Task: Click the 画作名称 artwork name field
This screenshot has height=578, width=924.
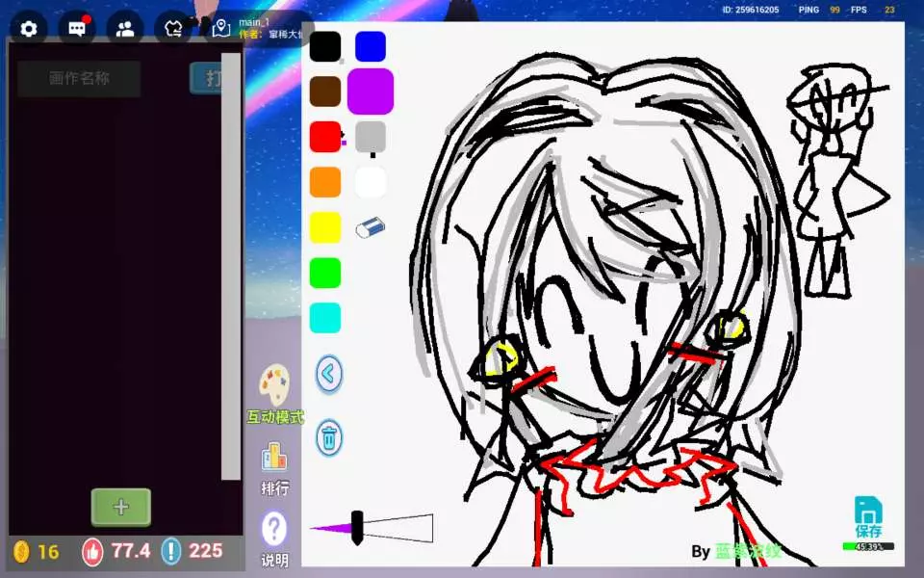Action: pyautogui.click(x=79, y=78)
